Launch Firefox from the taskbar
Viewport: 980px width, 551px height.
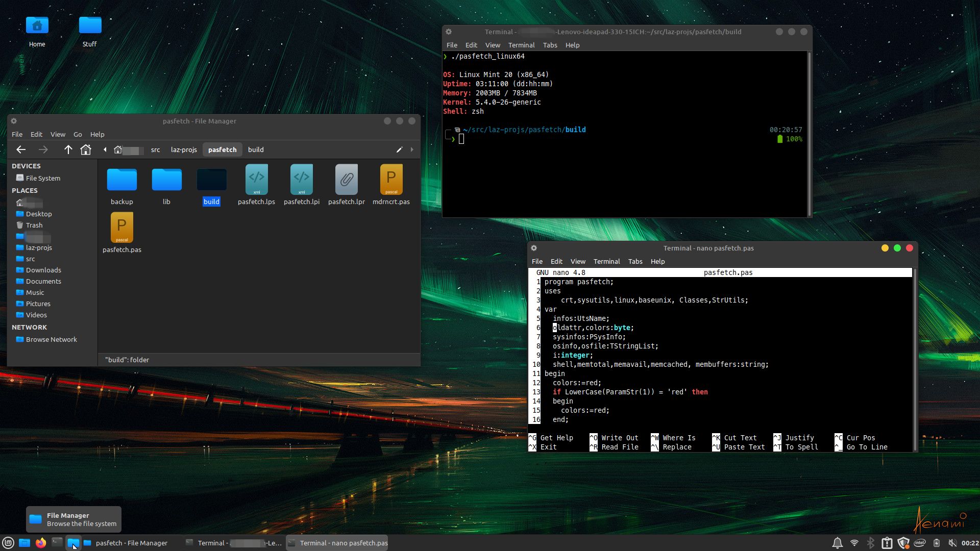(x=40, y=543)
